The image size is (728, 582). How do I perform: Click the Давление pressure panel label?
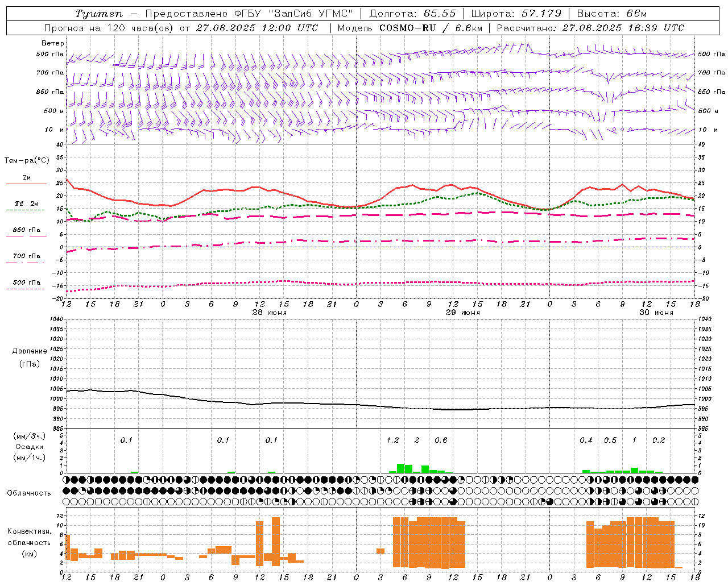click(30, 351)
